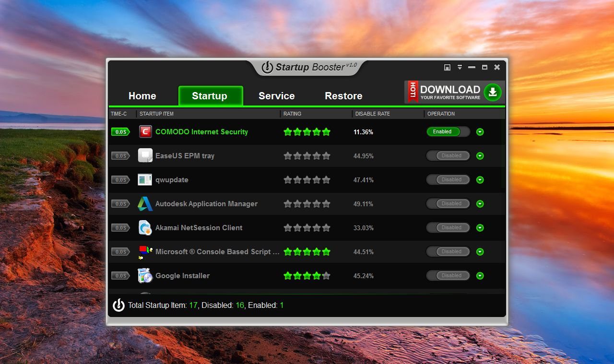Expand options arrow for Google Installer

tap(480, 276)
